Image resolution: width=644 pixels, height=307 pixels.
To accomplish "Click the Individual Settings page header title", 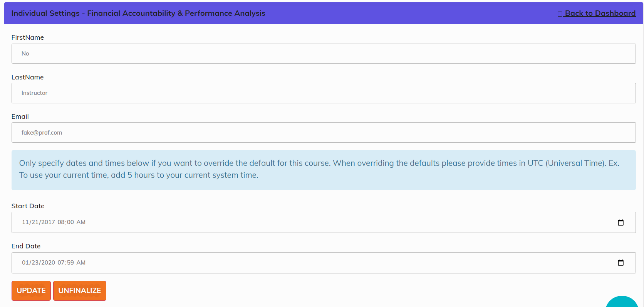I will pyautogui.click(x=138, y=13).
